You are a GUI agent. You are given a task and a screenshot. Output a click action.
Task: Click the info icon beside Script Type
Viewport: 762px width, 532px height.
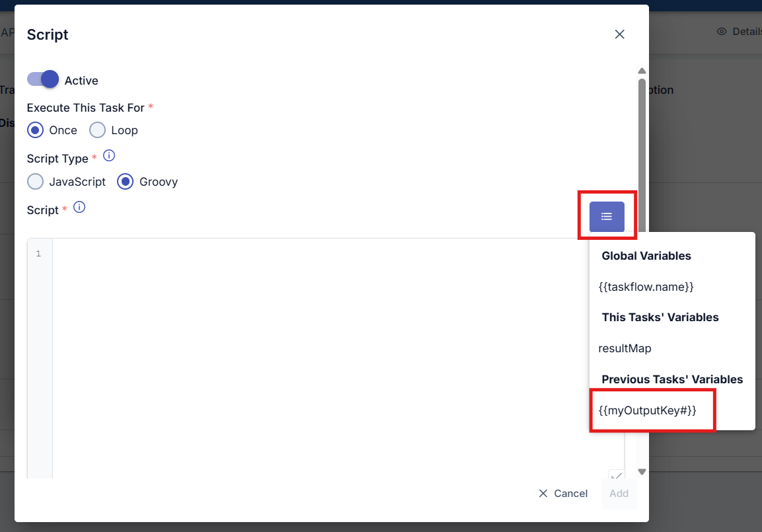(x=108, y=156)
